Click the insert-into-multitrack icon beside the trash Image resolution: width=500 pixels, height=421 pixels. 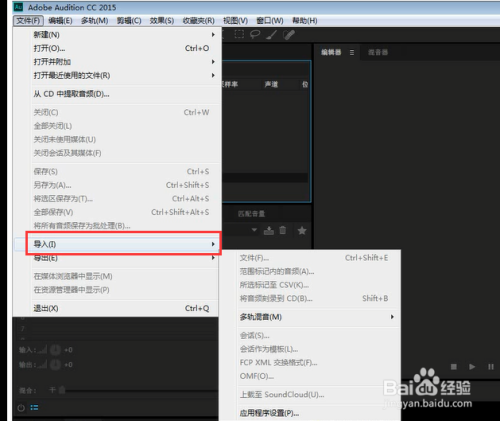point(269,230)
